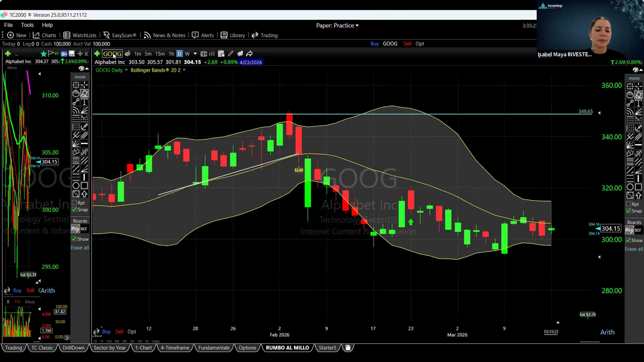
Task: Expand 'more' in the right drawing palette
Action: pos(634,78)
